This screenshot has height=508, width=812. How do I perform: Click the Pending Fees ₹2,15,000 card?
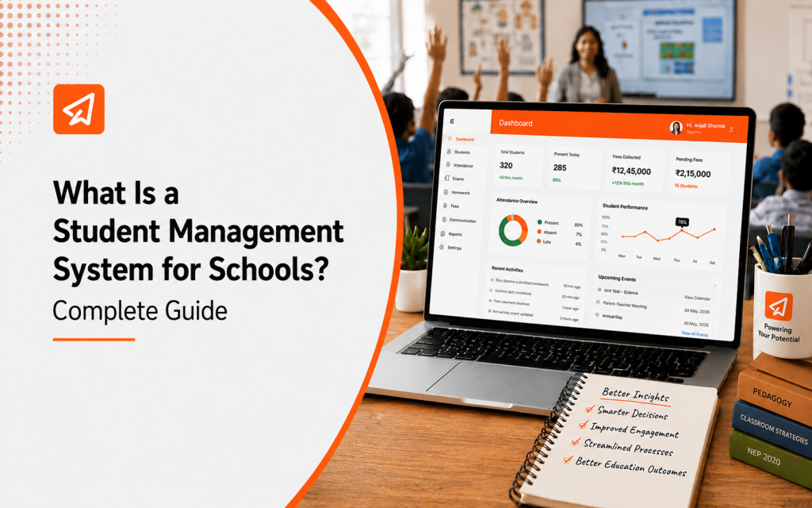699,173
